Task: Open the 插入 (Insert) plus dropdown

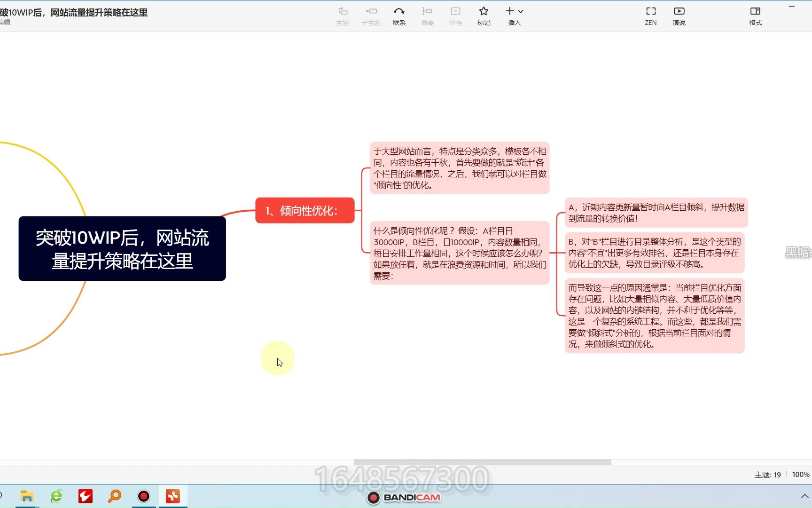Action: pyautogui.click(x=514, y=16)
